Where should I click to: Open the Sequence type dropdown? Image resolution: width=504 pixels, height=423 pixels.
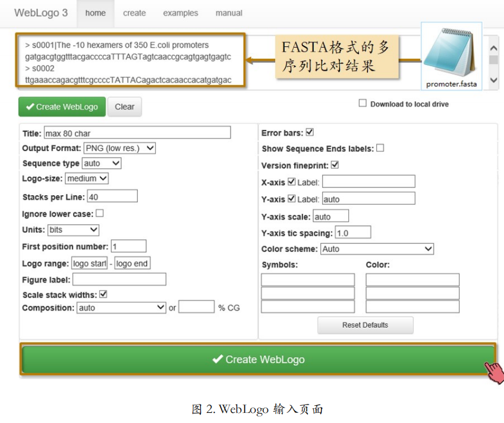[x=102, y=164]
